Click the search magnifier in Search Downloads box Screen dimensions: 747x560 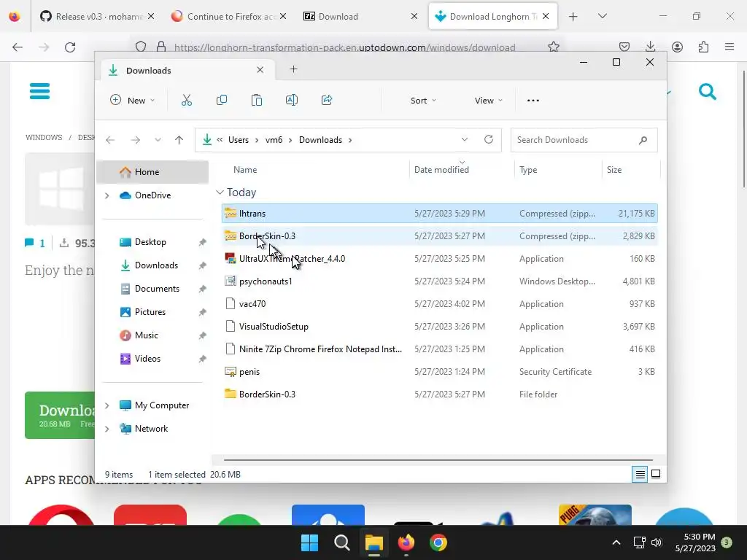point(643,140)
